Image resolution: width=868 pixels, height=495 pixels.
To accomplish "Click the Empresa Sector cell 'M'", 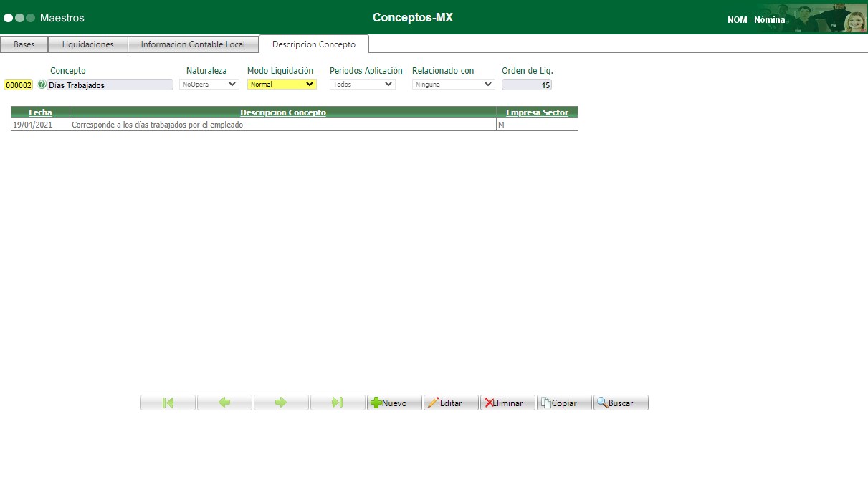I will 537,125.
